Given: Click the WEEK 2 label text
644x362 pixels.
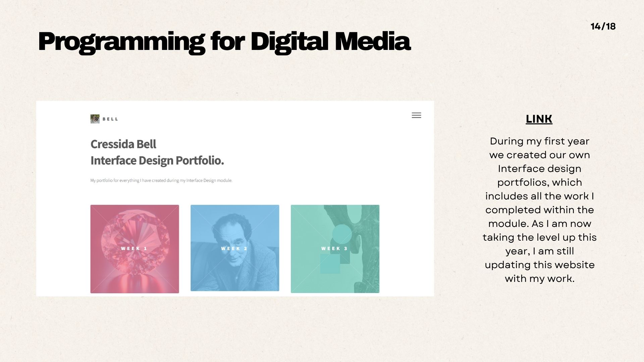Looking at the screenshot, I should pyautogui.click(x=234, y=248).
